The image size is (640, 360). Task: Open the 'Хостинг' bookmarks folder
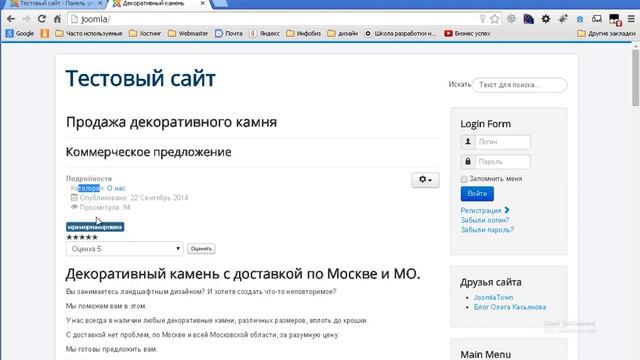coord(145,33)
